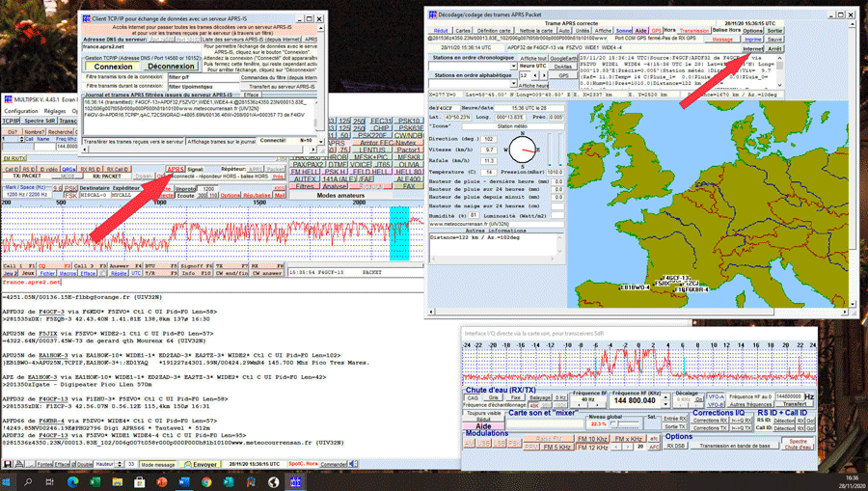Click the Nettoie la carte button
This screenshot has width=868, height=491.
pos(536,31)
